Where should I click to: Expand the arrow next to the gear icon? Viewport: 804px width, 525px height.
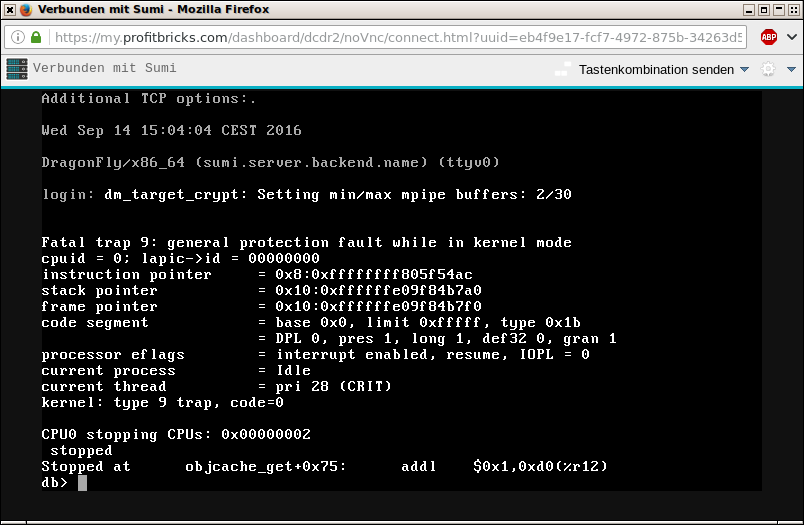(x=790, y=70)
